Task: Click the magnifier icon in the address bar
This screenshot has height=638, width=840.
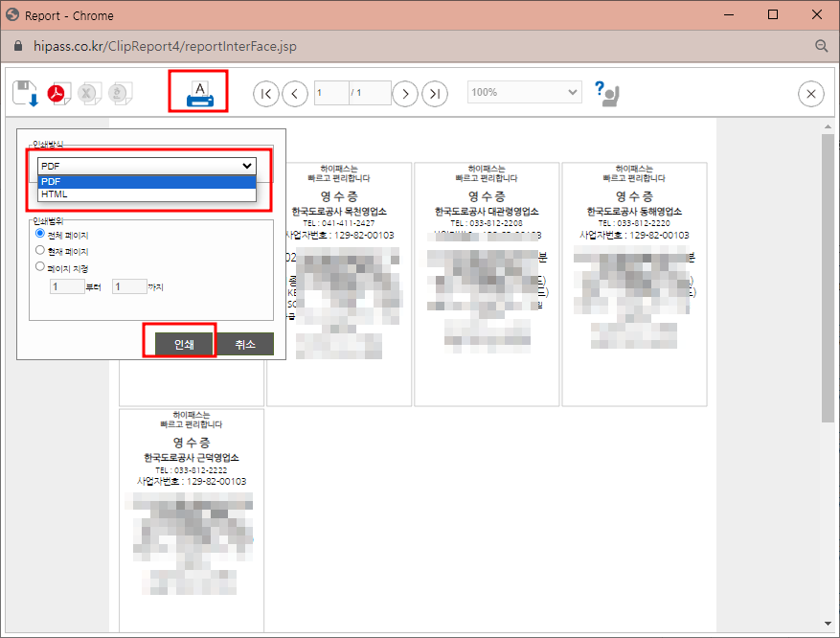Action: click(821, 45)
